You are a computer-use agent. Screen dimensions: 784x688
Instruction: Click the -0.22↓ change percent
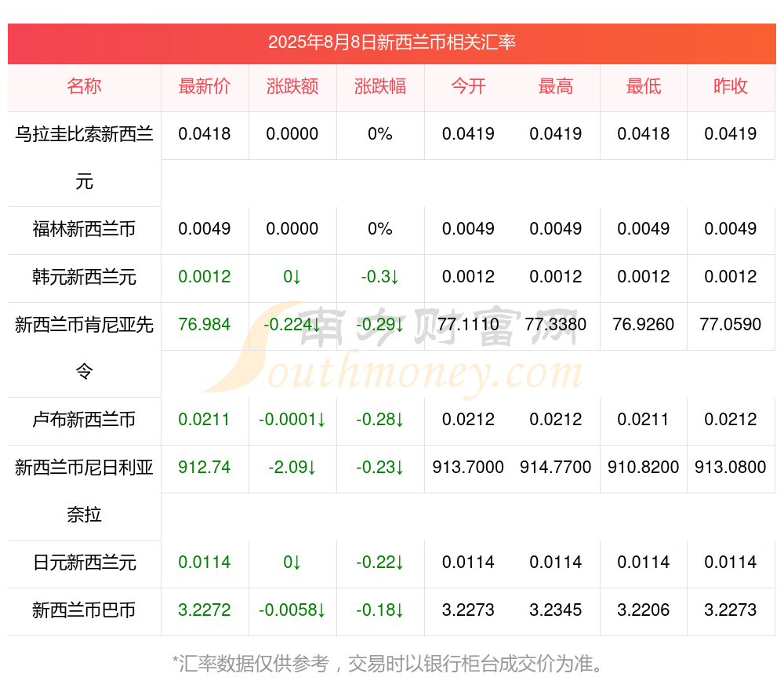coord(380,562)
